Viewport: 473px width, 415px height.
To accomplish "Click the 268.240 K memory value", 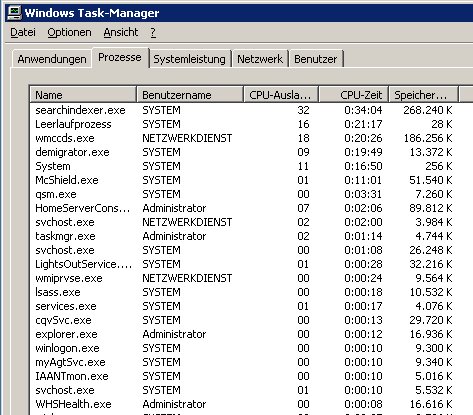I will tap(428, 110).
